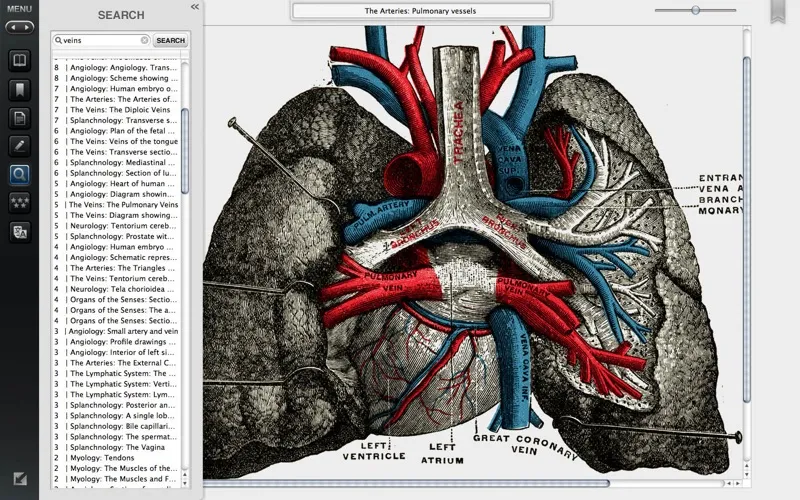
Task: Open result 'Angiology: Scheme showing ...'
Action: point(116,78)
